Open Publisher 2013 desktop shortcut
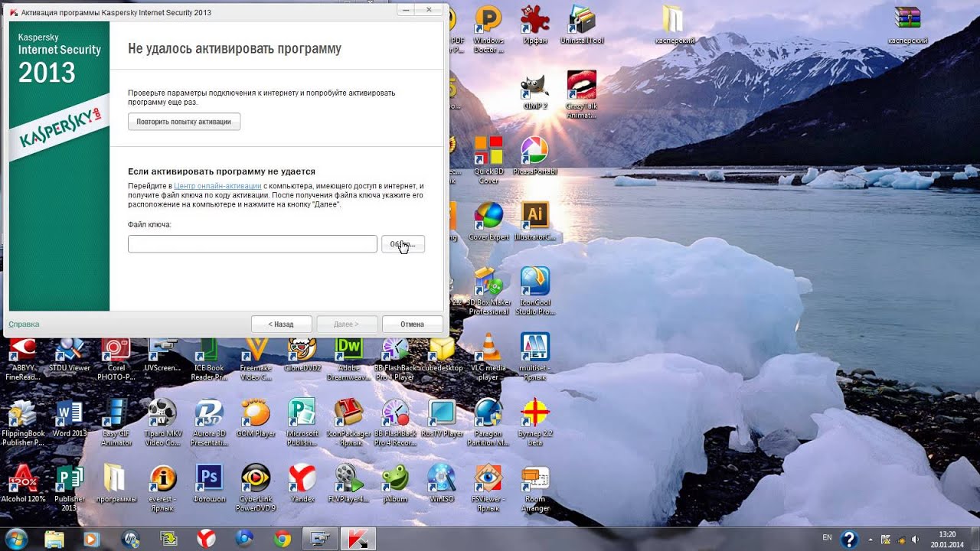 [70, 488]
